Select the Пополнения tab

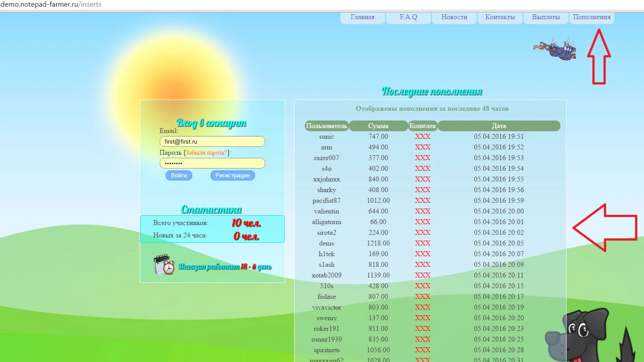[592, 17]
